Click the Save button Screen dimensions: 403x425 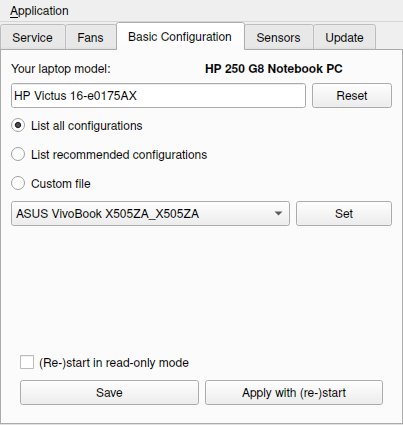pos(109,392)
